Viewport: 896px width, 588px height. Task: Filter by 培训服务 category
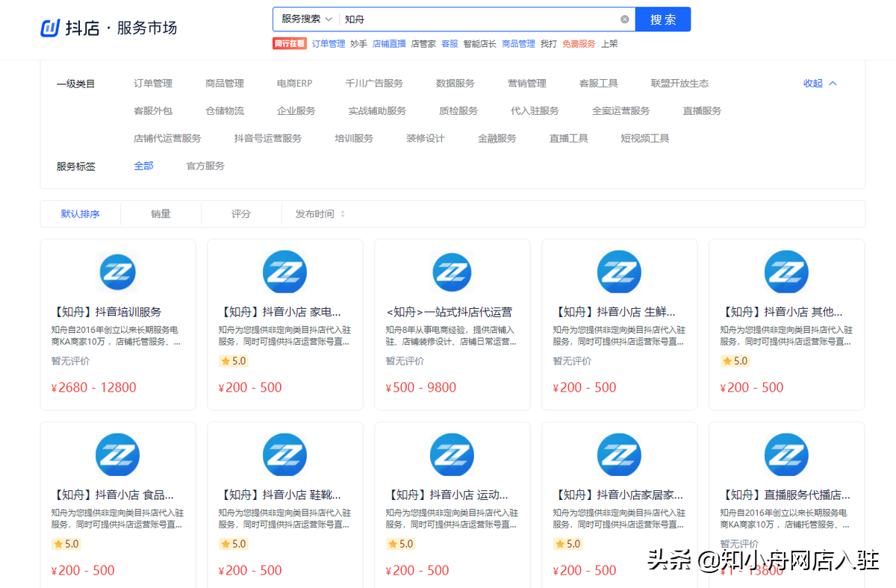point(354,139)
